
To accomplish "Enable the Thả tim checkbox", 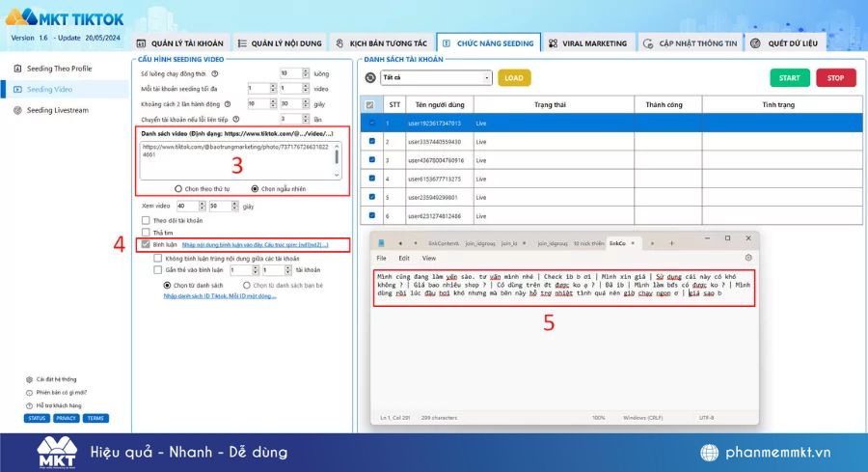I will click(x=146, y=232).
